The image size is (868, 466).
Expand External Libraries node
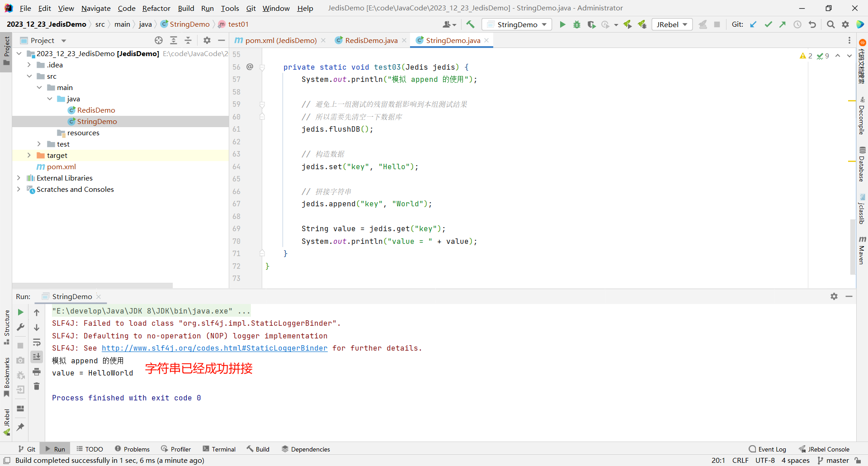(x=19, y=178)
